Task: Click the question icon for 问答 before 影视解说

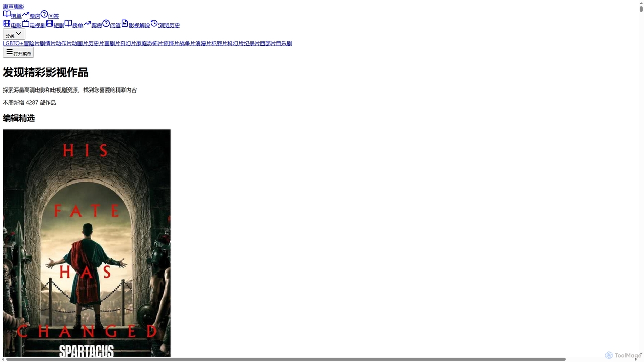Action: [106, 23]
